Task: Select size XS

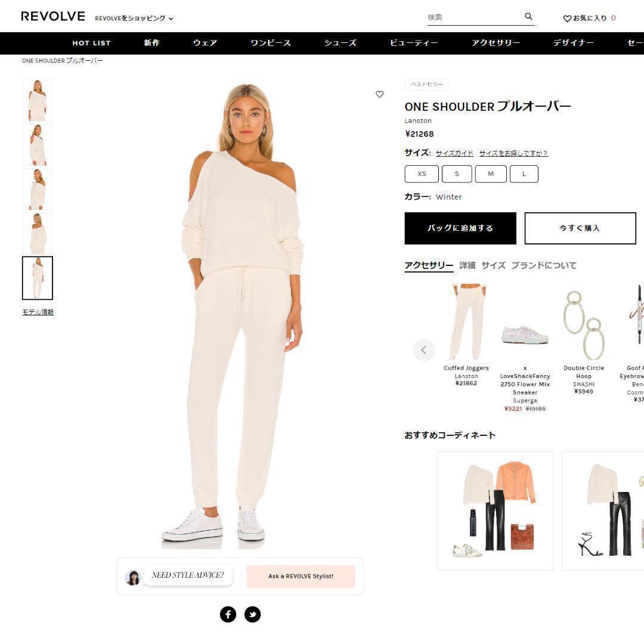Action: click(422, 174)
